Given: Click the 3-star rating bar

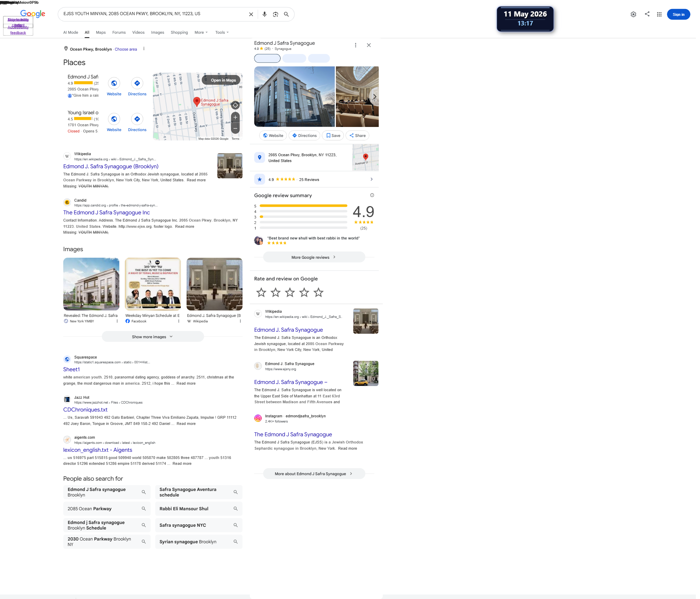Looking at the screenshot, I should pyautogui.click(x=303, y=217).
